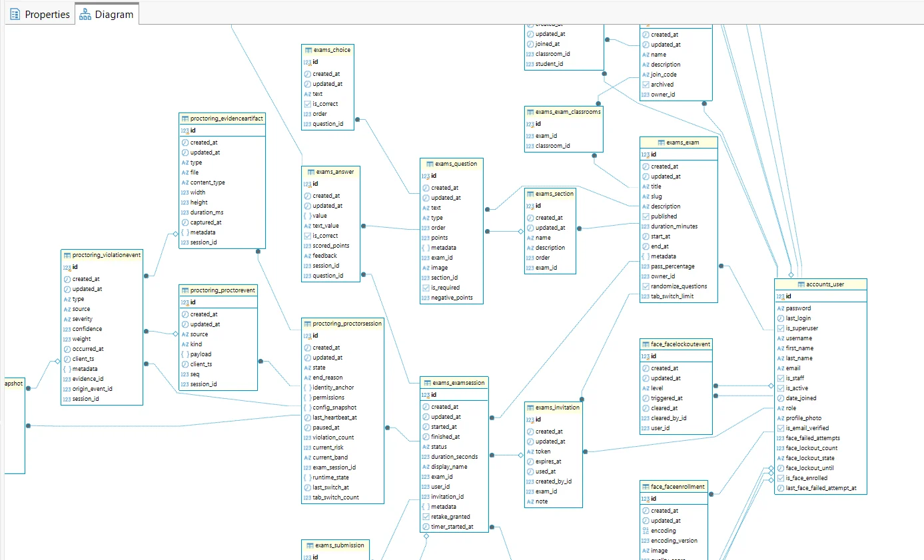Click boolean icon beside archived column
This screenshot has height=560, width=924.
point(646,85)
